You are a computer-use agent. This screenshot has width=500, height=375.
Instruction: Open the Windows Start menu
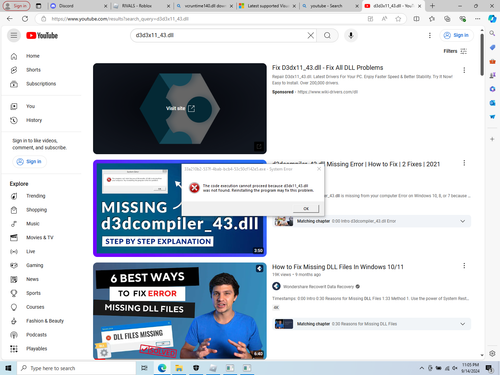coord(8,368)
